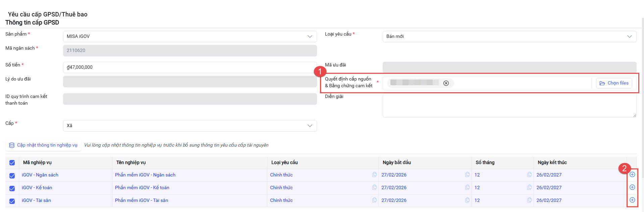Copy Số tháng value in Tài sản row
The image size is (644, 212).
coord(529,200)
